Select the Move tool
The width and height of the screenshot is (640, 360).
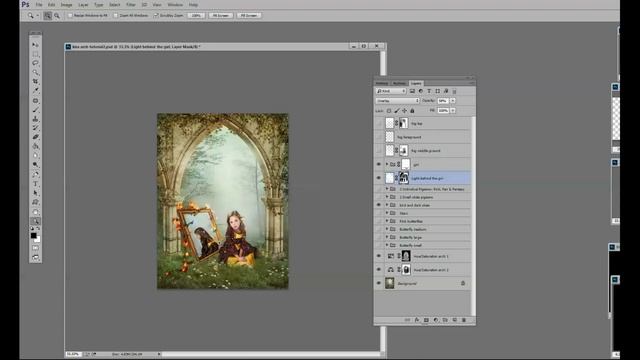[x=36, y=44]
